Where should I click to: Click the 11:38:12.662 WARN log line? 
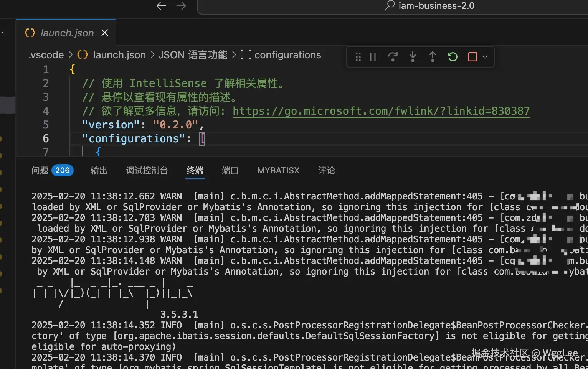click(309, 196)
